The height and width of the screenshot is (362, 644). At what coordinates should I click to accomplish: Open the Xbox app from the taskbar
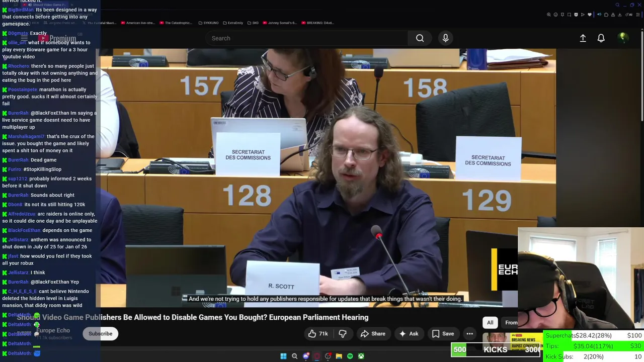(361, 356)
